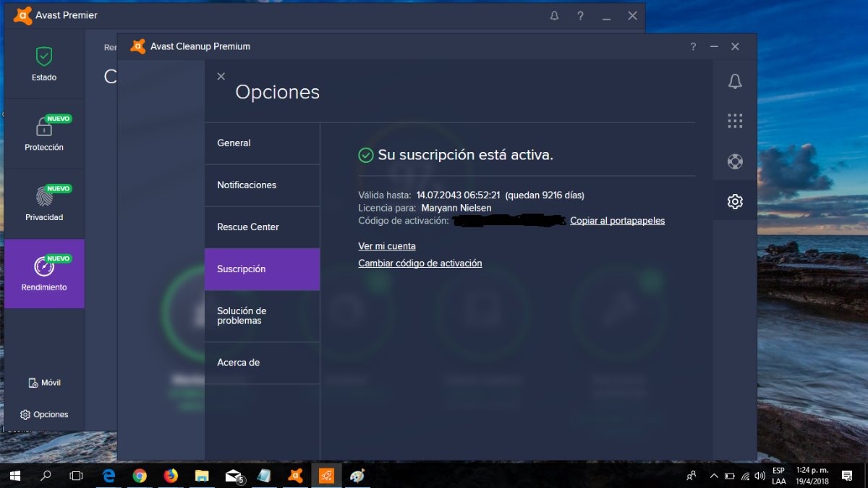868x488 pixels.
Task: Click the Válida hasta date value
Action: pyautogui.click(x=459, y=195)
